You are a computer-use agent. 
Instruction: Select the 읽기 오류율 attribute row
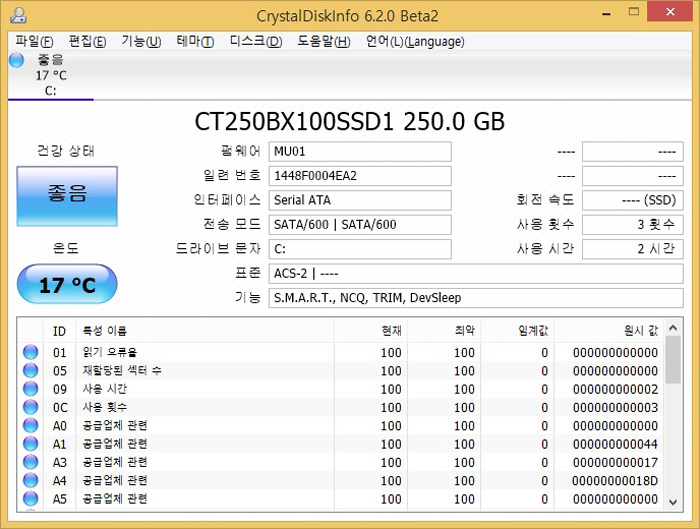click(342, 352)
